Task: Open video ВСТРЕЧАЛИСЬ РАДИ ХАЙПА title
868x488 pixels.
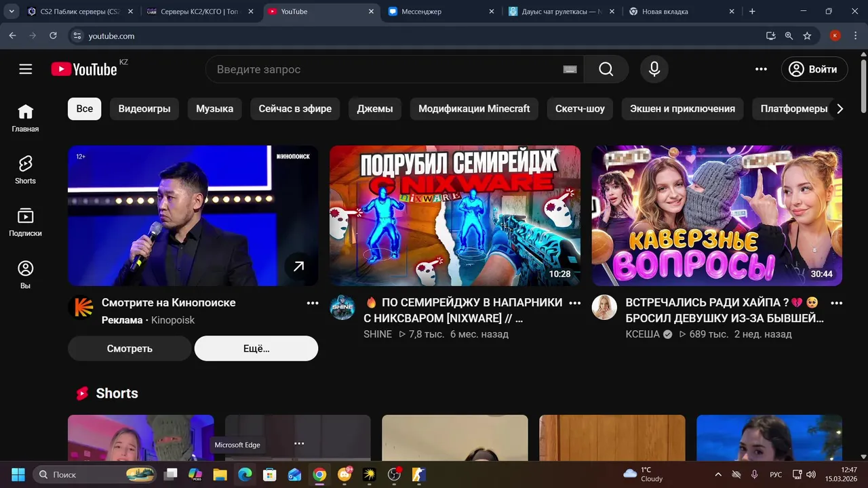Action: tap(725, 310)
